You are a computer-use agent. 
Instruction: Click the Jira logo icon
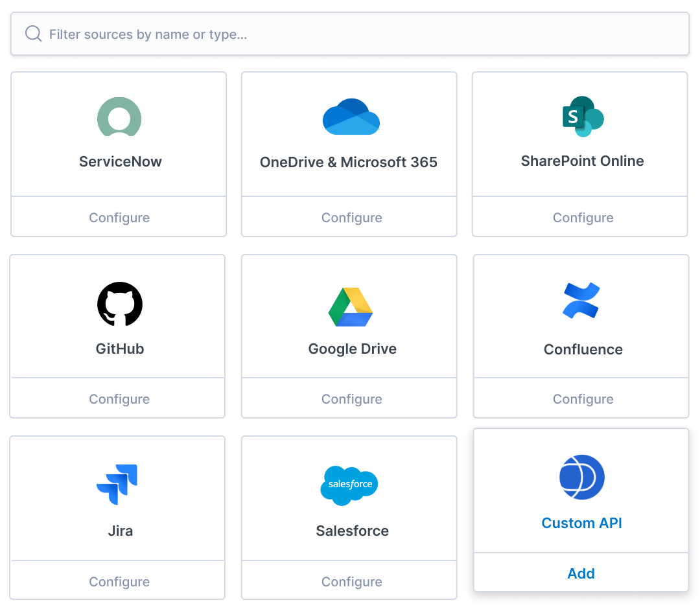(117, 485)
